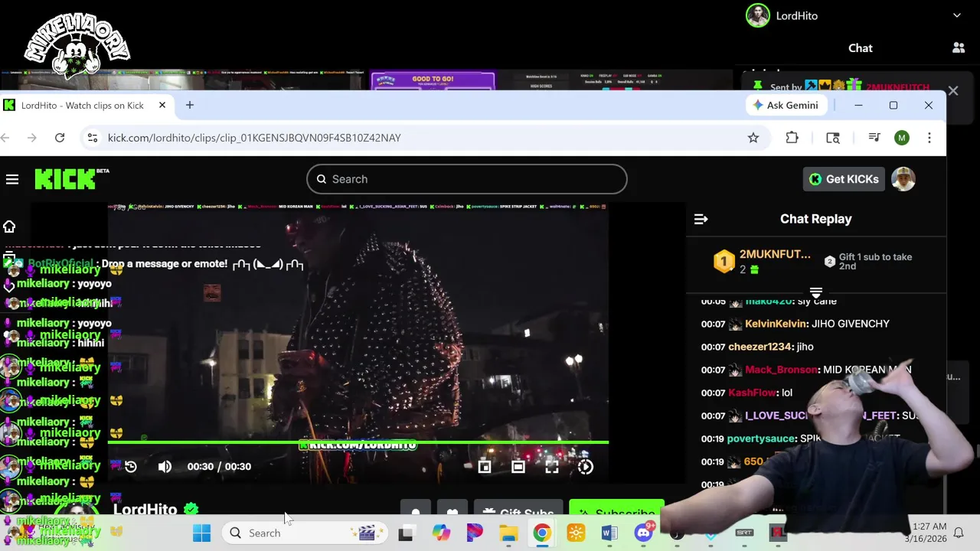Open the viewers list icon beside Chat

coord(959,47)
